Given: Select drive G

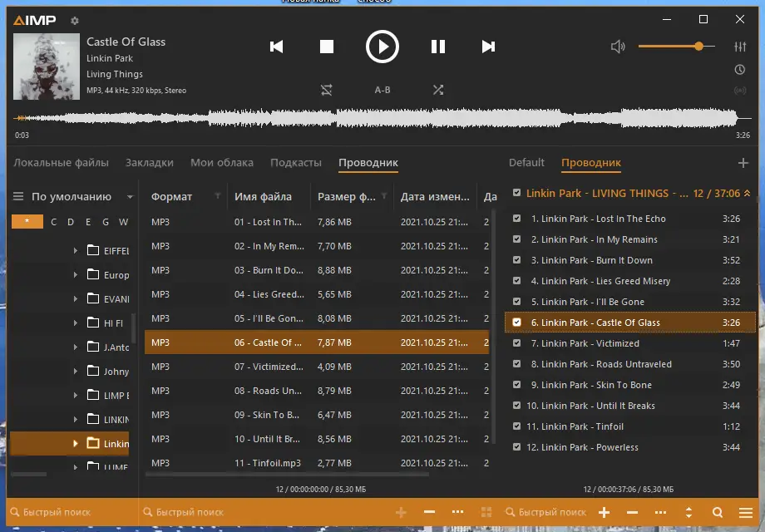Looking at the screenshot, I should pyautogui.click(x=106, y=222).
